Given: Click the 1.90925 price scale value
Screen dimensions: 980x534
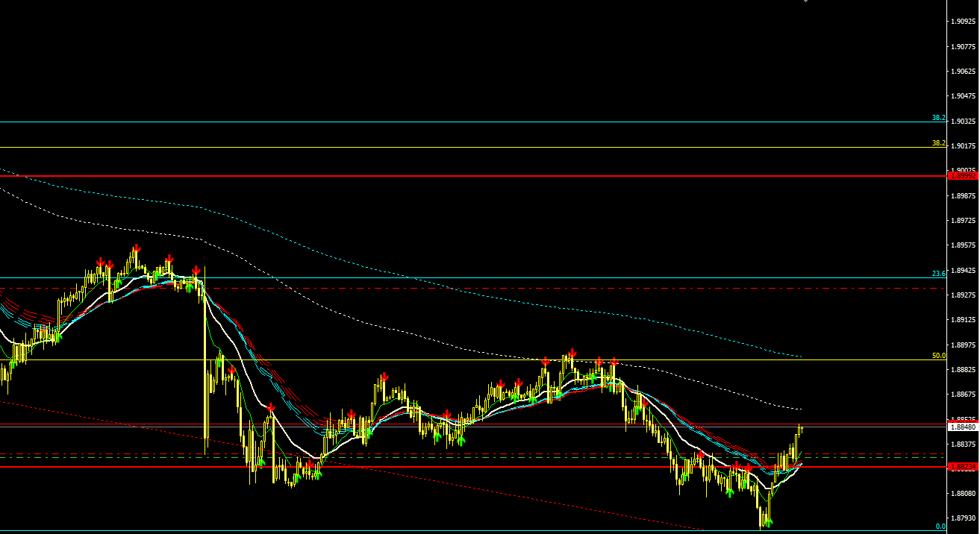Looking at the screenshot, I should point(964,22).
